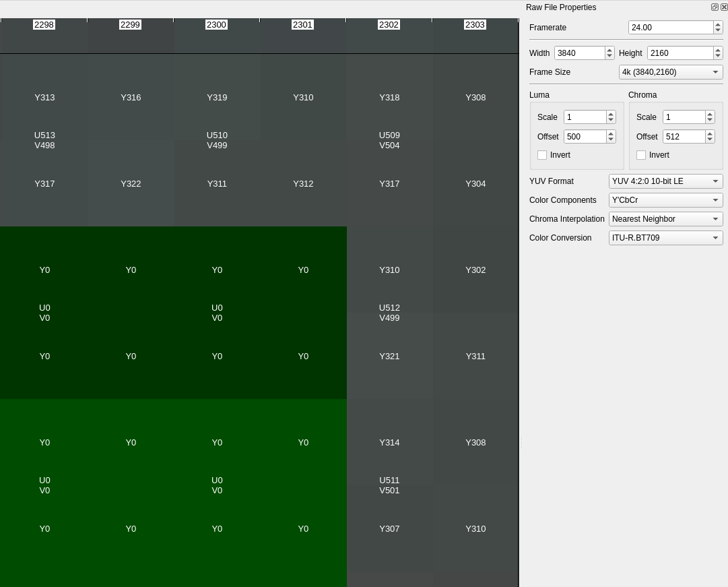Enable the Invert checkbox under Luma

(542, 154)
